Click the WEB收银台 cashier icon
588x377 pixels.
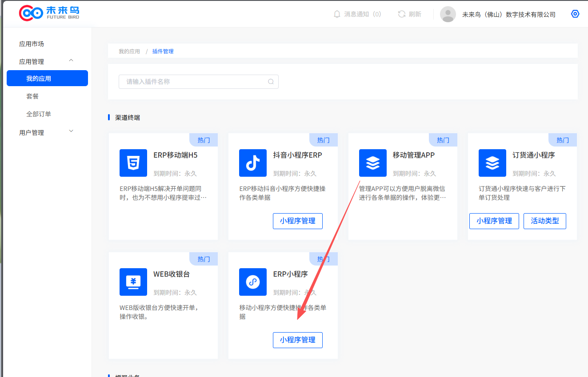pos(133,282)
